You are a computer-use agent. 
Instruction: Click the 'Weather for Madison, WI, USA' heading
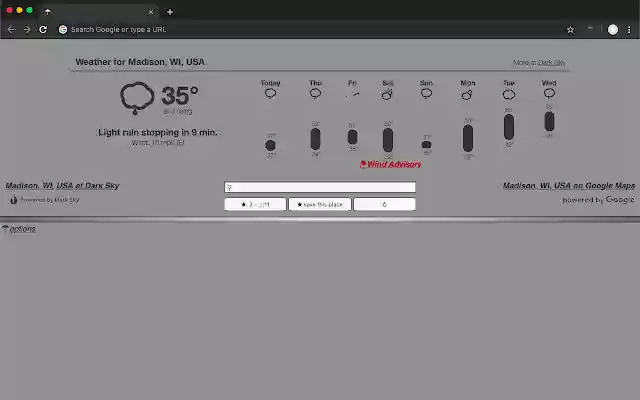140,62
